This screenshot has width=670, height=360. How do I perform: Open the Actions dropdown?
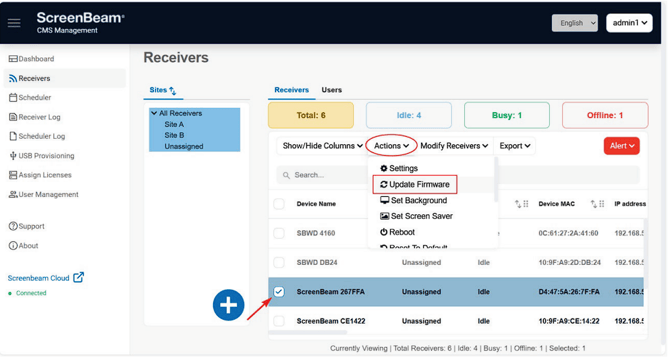tap(391, 146)
